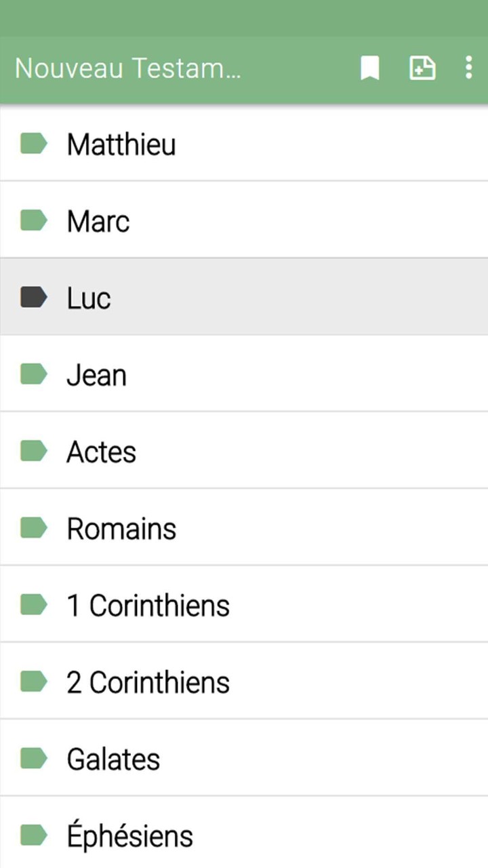Toggle the tag marker next to Éphésiens

[33, 835]
